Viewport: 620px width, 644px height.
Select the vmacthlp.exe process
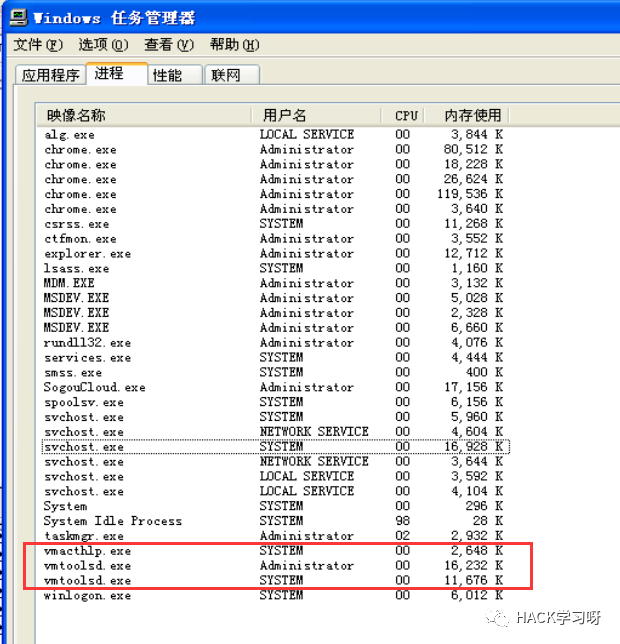275,550
